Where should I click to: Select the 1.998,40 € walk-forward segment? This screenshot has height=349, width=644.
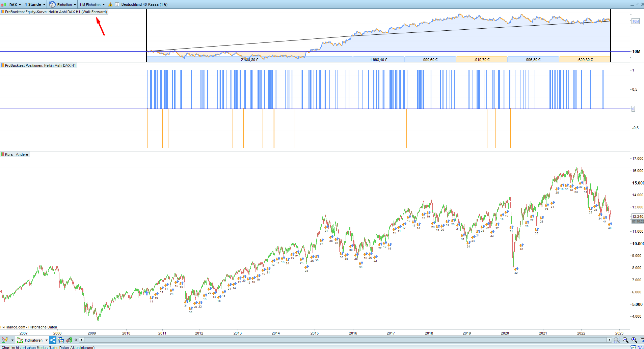[379, 60]
